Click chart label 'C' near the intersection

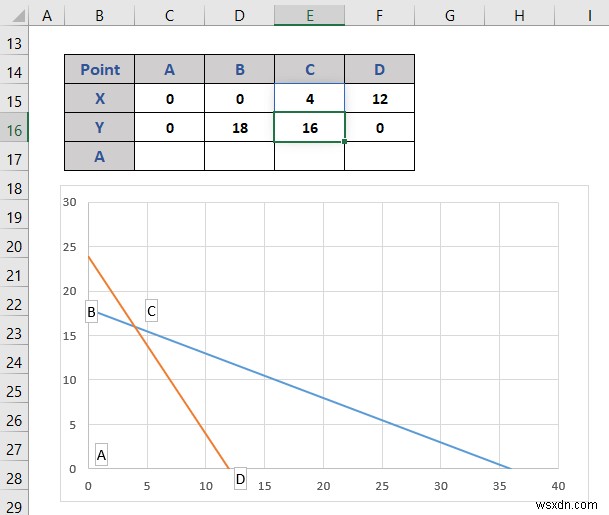(151, 311)
